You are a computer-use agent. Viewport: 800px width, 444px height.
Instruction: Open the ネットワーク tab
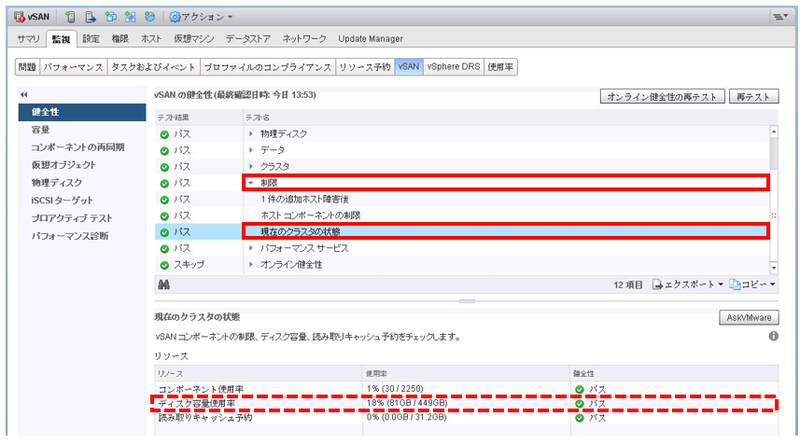coord(304,39)
